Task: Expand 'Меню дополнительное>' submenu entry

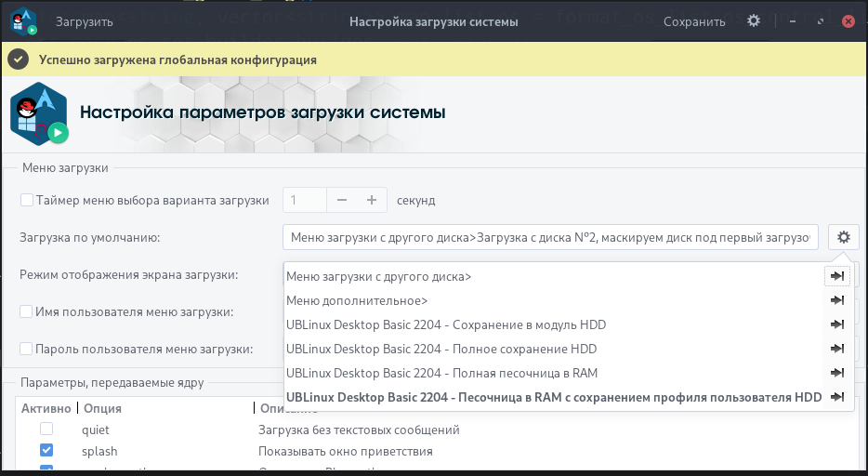Action: pos(357,300)
